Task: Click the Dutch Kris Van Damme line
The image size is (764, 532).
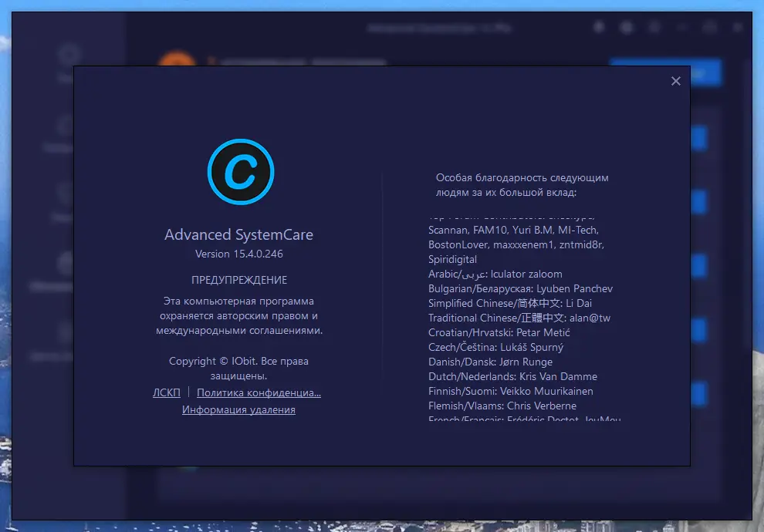Action: [512, 376]
